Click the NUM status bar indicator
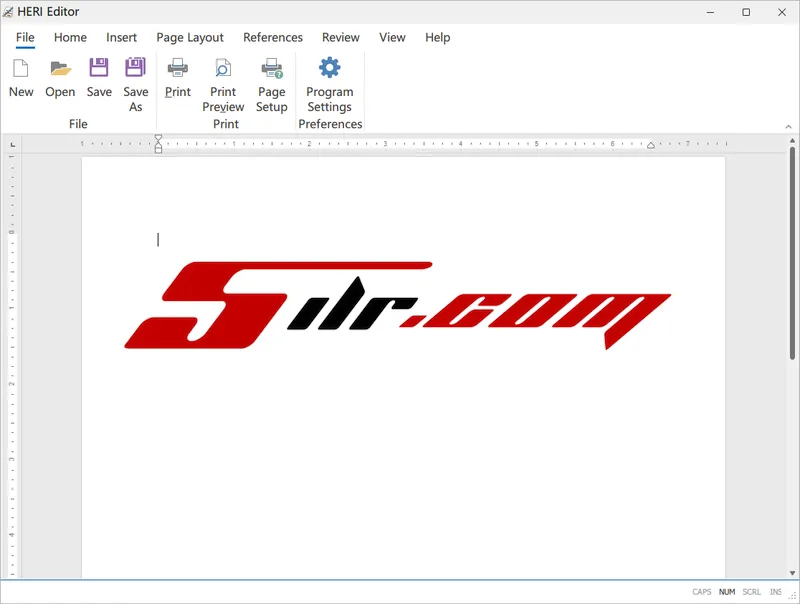This screenshot has width=800, height=604. [x=727, y=592]
